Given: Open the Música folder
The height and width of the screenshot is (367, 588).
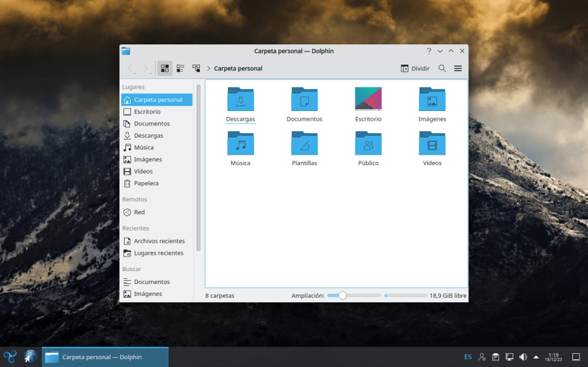Looking at the screenshot, I should click(240, 144).
